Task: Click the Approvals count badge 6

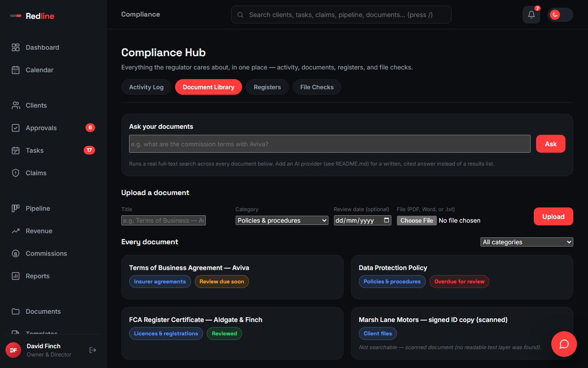Action: pos(90,127)
